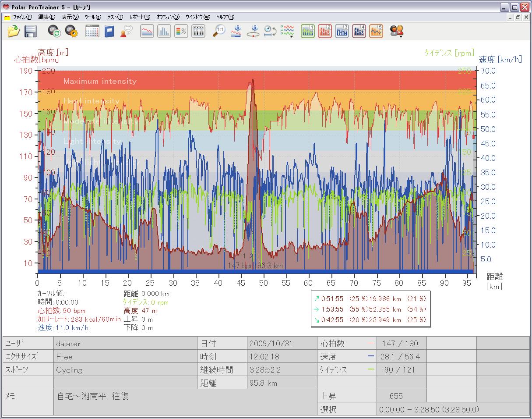
Task: Click the Polar heart title bar icon
Action: pos(6,7)
